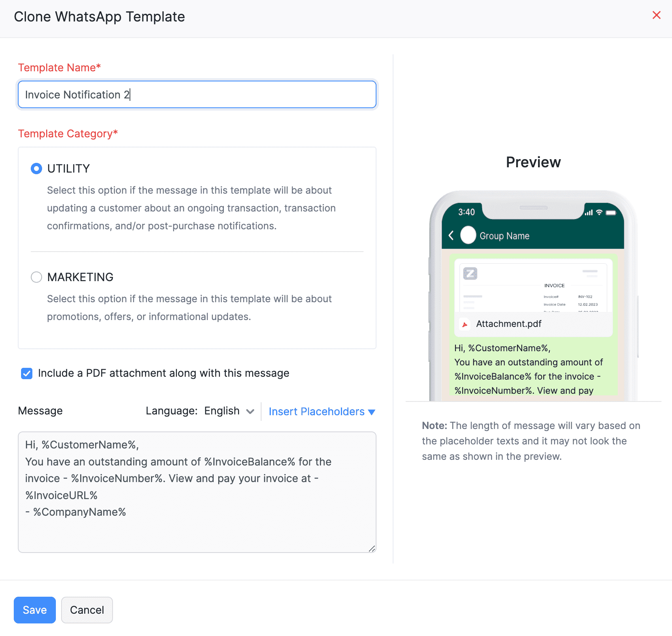Viewport: 672px width, 636px height.
Task: Select the MARKETING category radio button
Action: (36, 277)
